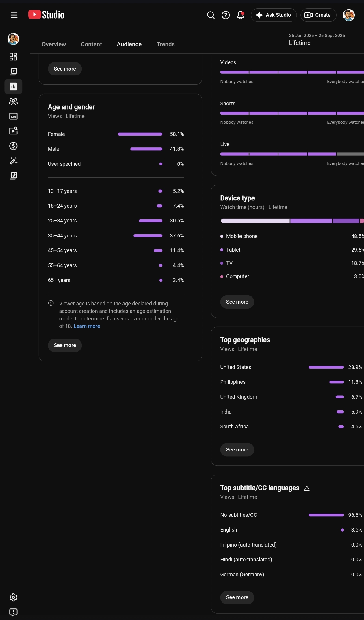The height and width of the screenshot is (620, 364).
Task: Open Customisation magic wand icon
Action: pos(13,161)
